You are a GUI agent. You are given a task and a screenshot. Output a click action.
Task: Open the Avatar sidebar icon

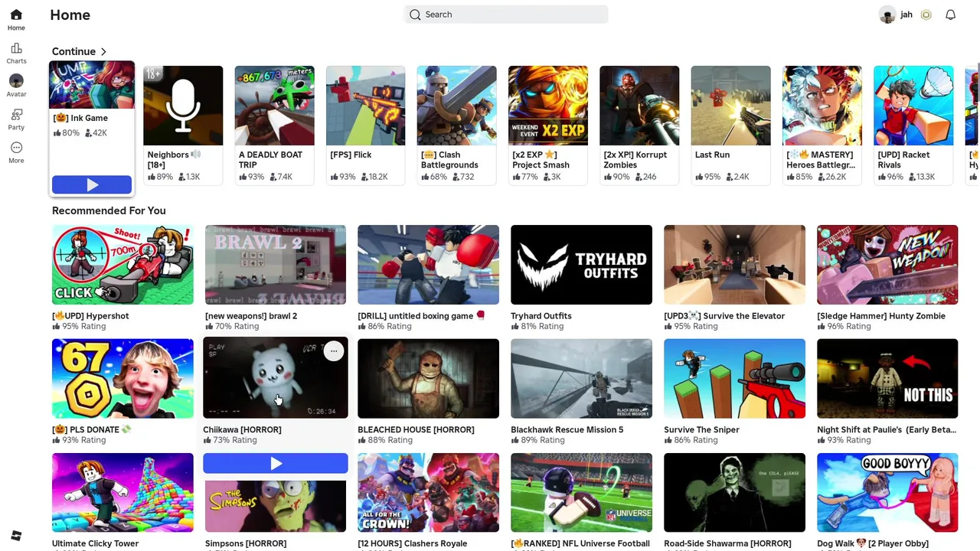click(x=16, y=86)
